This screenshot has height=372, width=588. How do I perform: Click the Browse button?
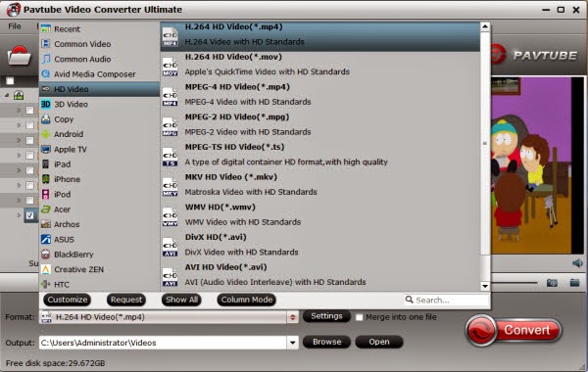pos(326,342)
